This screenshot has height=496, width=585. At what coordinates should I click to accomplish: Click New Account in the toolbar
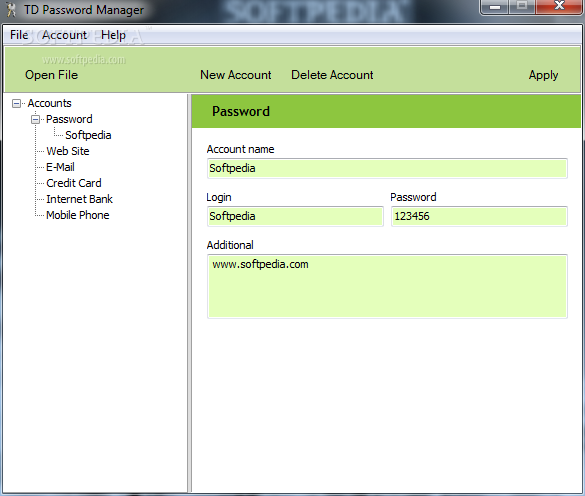pyautogui.click(x=236, y=75)
